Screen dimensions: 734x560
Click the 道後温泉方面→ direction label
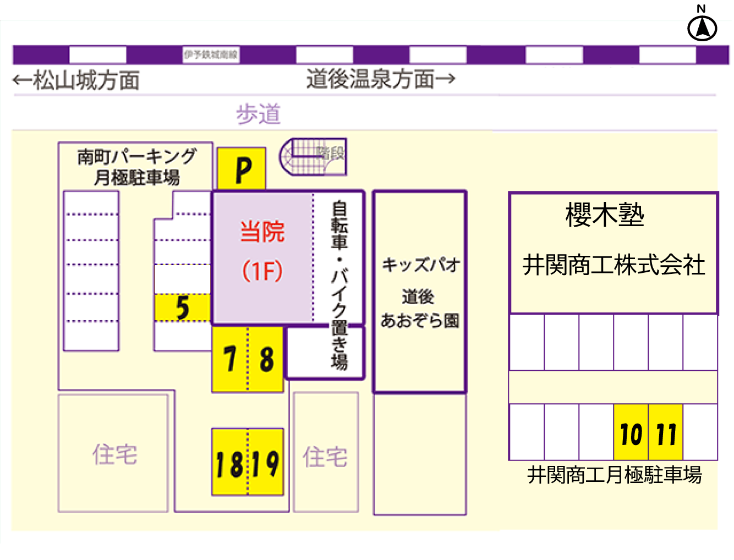(381, 79)
